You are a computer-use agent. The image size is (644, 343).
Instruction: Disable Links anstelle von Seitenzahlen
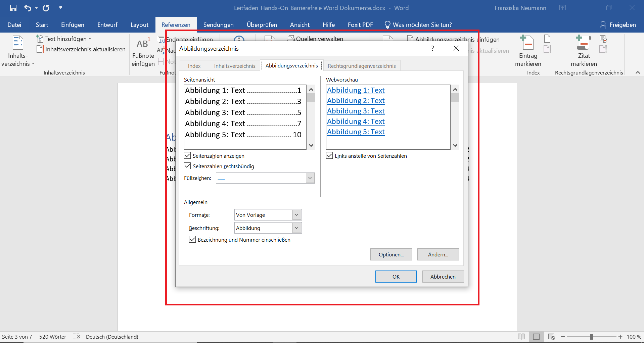coord(330,156)
